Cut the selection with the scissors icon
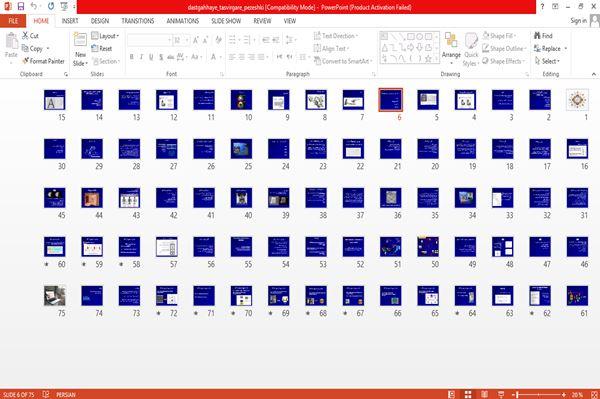 tap(30, 36)
